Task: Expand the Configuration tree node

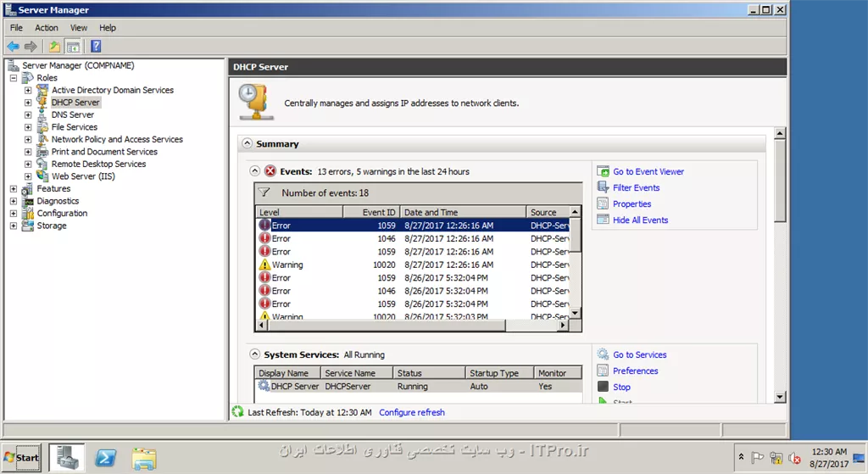Action: [x=14, y=213]
